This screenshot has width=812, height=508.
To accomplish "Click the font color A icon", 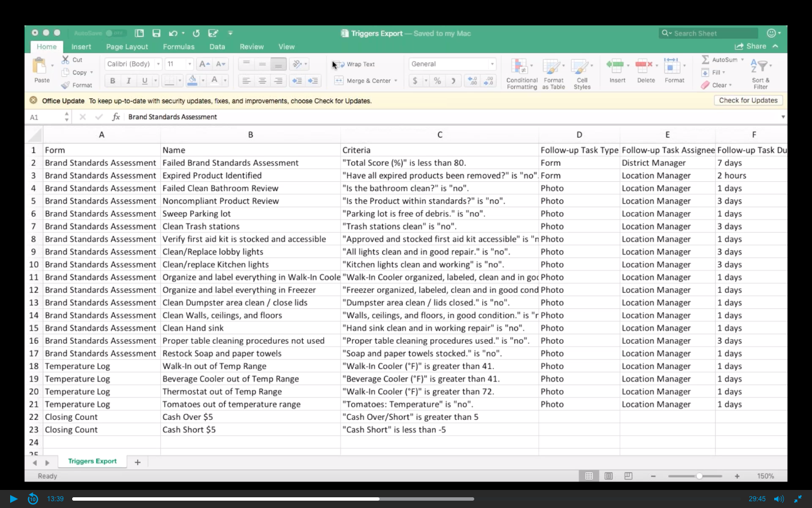I will click(214, 81).
